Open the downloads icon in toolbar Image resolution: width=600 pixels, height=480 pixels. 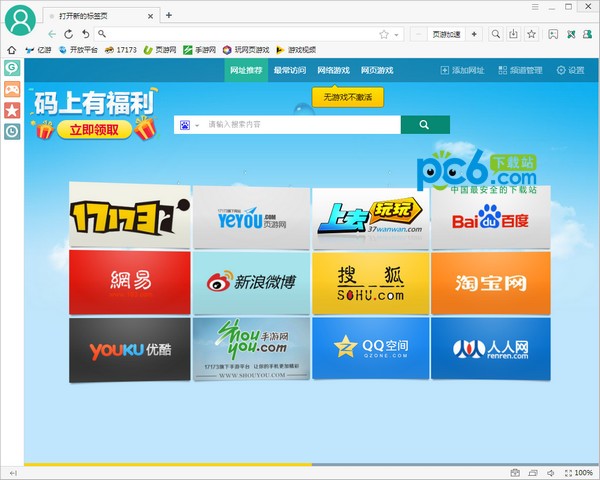[513, 34]
